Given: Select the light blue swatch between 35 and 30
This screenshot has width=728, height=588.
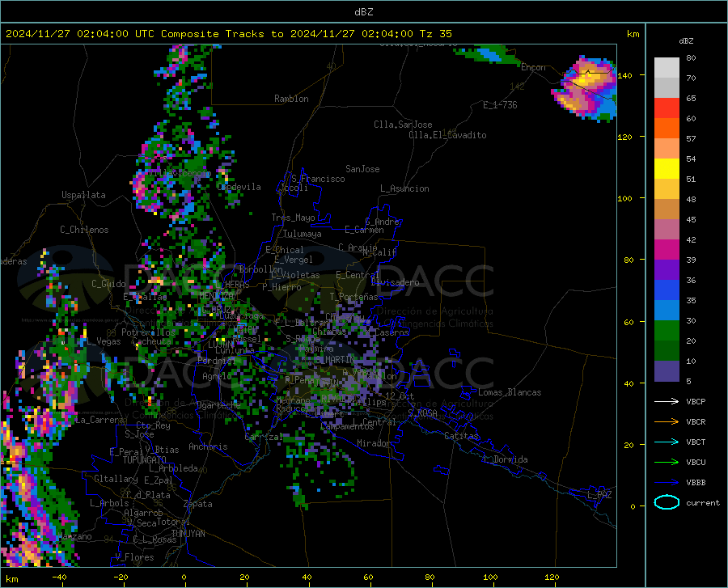Looking at the screenshot, I should point(667,311).
